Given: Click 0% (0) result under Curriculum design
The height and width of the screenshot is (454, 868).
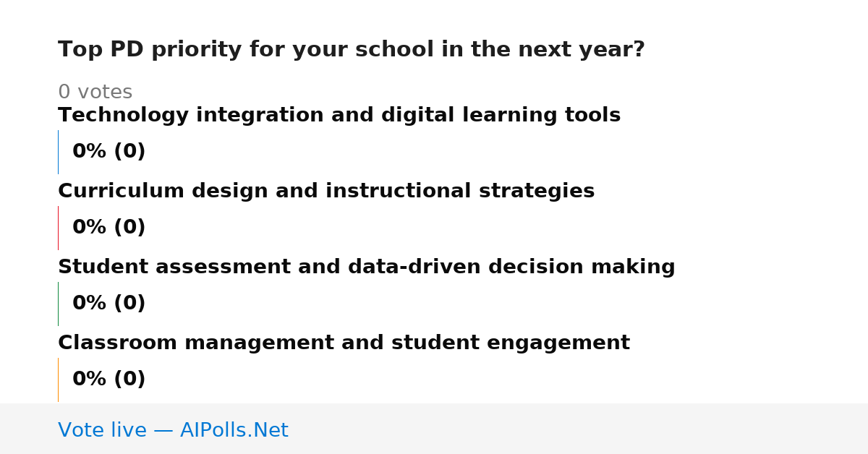Looking at the screenshot, I should pos(109,228).
